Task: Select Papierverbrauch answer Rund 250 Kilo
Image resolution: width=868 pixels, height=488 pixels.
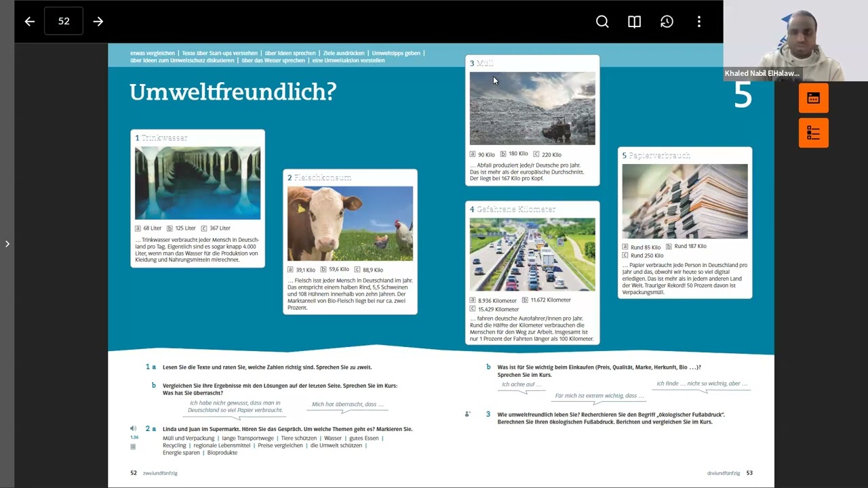Action: (643, 256)
